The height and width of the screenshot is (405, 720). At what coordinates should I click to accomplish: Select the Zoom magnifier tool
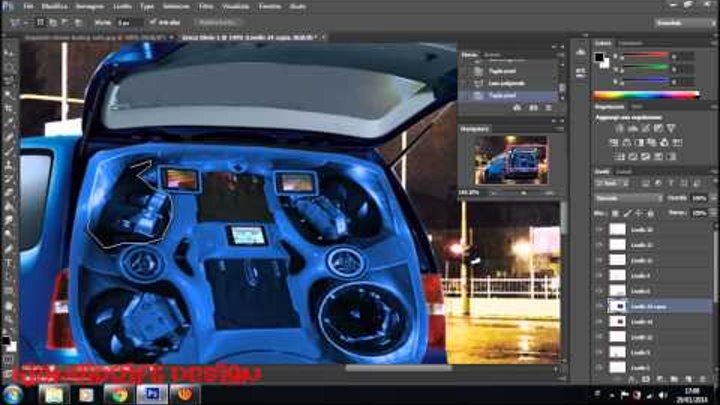(x=9, y=319)
